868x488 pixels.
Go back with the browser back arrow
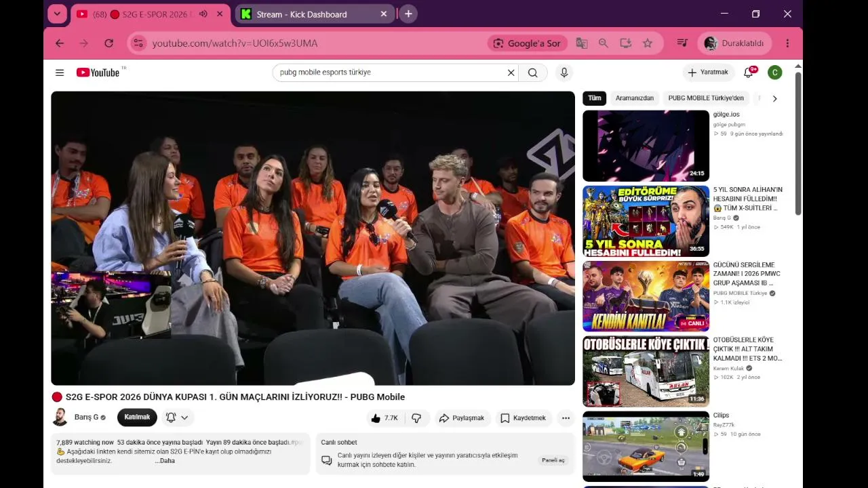(x=60, y=43)
